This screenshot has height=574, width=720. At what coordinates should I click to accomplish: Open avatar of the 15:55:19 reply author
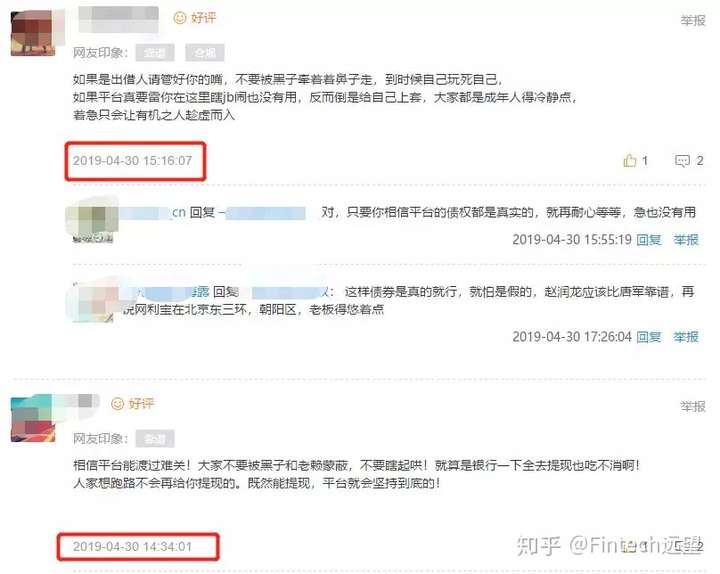tap(92, 221)
